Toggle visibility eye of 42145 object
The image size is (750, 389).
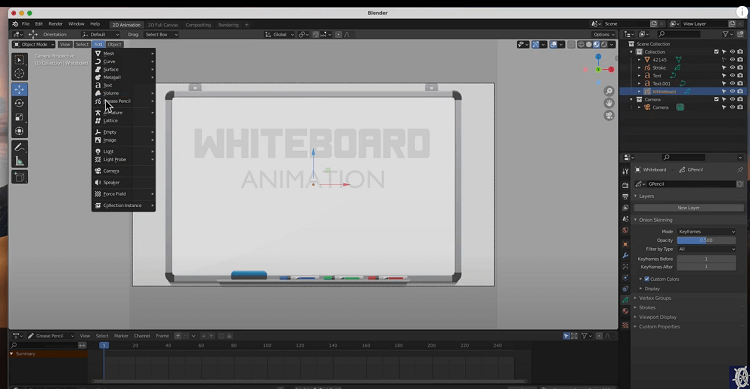click(x=732, y=60)
